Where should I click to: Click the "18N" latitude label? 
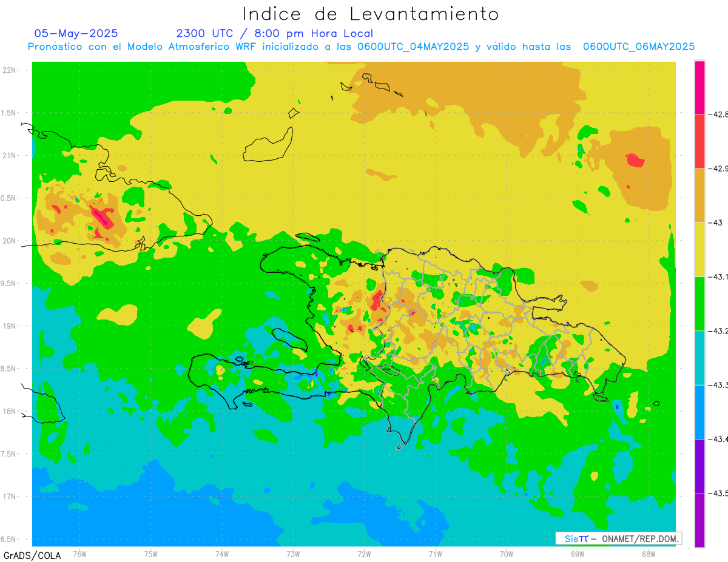(9, 412)
